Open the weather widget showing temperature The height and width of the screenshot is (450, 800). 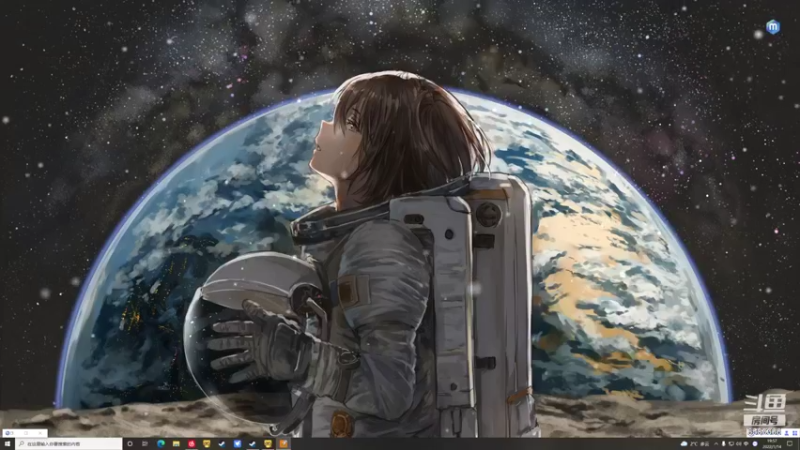tap(694, 444)
